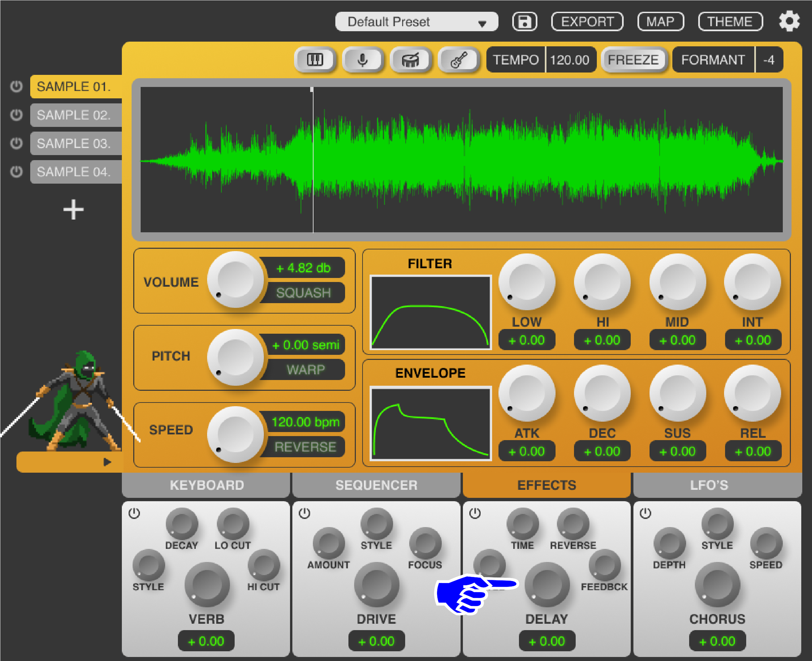Switch to the SEQUENCER tab
This screenshot has height=661, width=812.
click(376, 485)
